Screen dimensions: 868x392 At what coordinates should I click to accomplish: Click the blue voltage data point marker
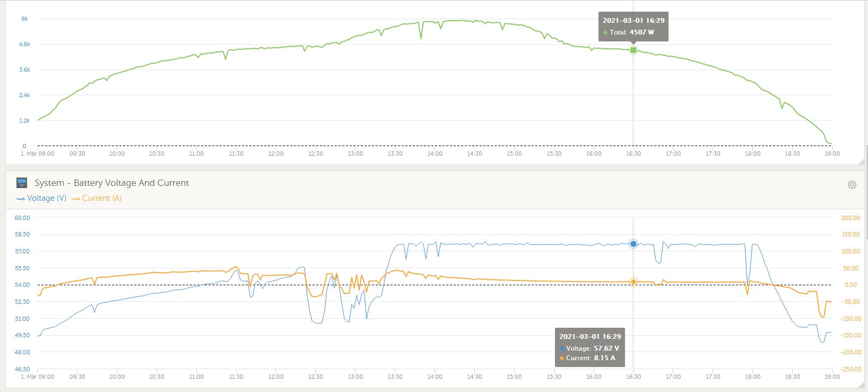tap(633, 244)
